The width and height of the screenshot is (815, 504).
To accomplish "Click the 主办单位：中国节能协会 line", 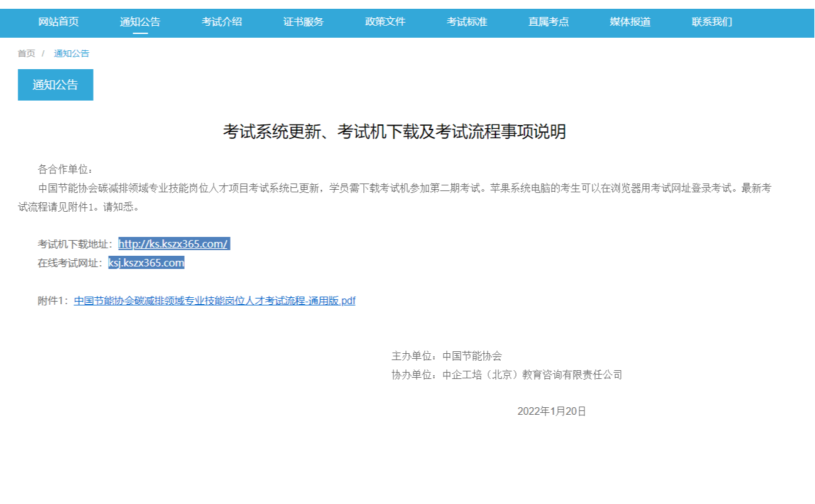I will (x=447, y=356).
